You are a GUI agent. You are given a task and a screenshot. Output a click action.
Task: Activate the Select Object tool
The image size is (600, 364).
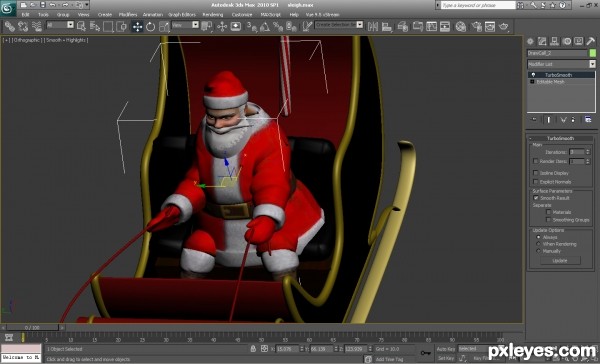click(x=82, y=26)
